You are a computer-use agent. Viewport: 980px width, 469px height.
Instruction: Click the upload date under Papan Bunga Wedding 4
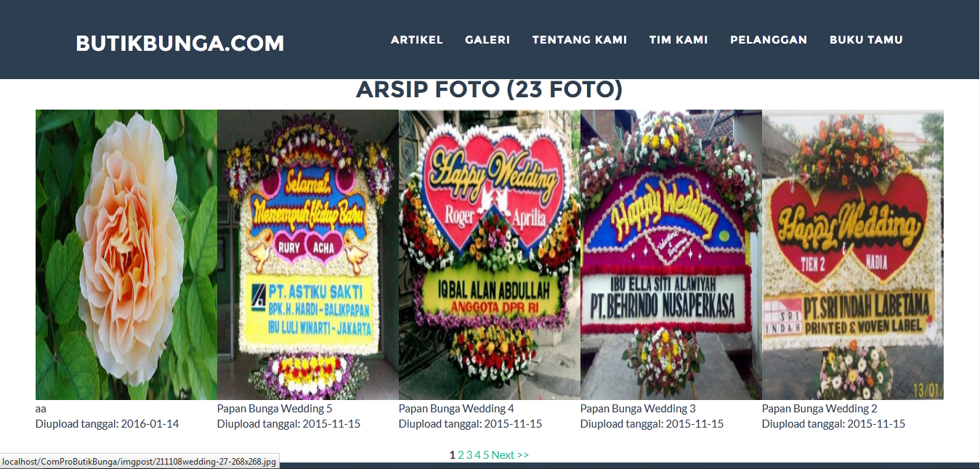[470, 424]
